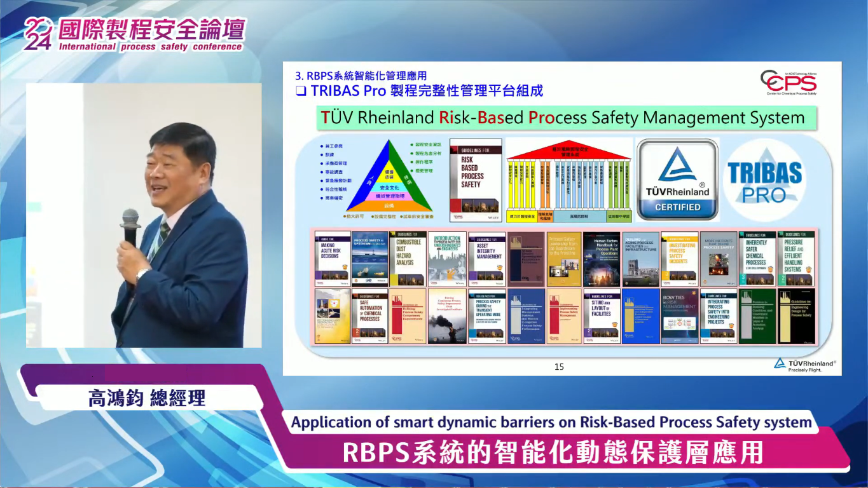This screenshot has height=488, width=868.
Task: Select the Investigating Process Safety Incidents book
Action: [x=679, y=259]
